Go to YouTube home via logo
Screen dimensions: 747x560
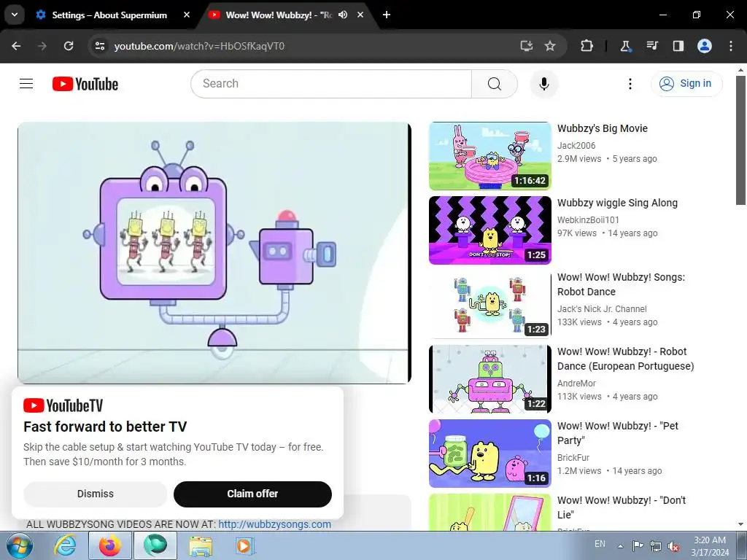[x=85, y=84]
